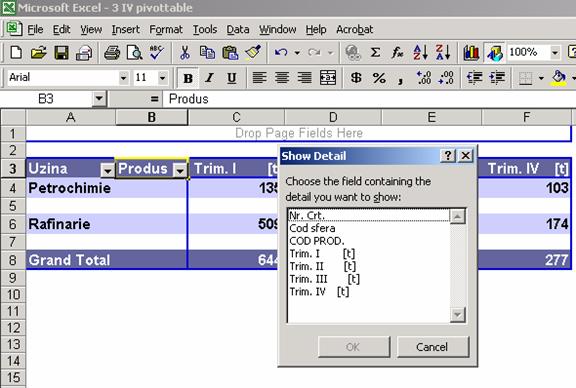The height and width of the screenshot is (388, 576).
Task: Click the New workbook icon
Action: tap(15, 53)
